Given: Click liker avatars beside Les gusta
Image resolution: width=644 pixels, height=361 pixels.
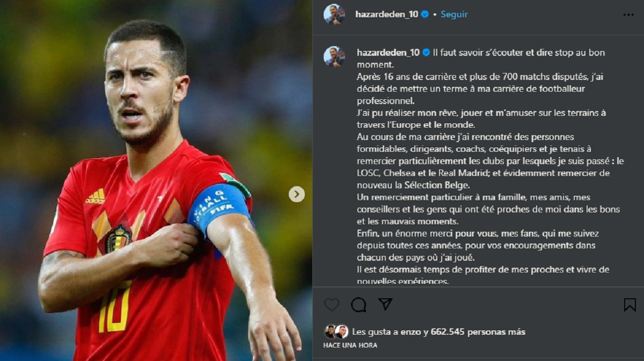Looking at the screenshot, I should tap(336, 331).
